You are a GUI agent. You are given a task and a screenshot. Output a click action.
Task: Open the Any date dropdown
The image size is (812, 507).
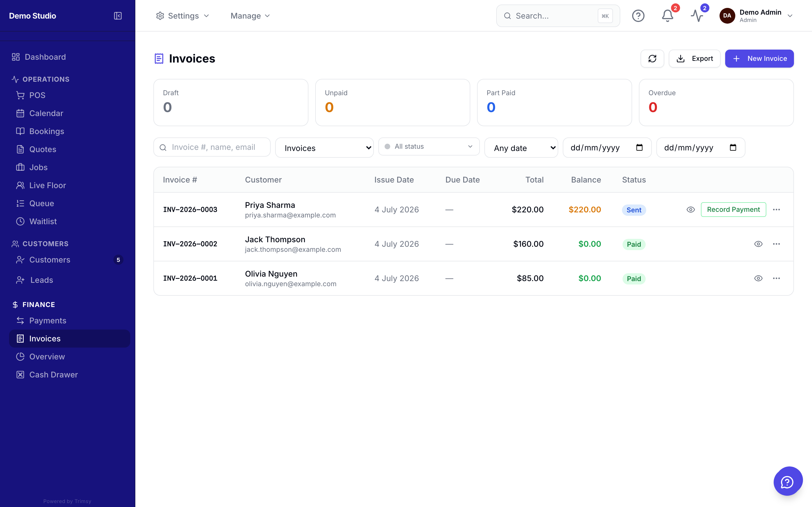[x=521, y=148]
